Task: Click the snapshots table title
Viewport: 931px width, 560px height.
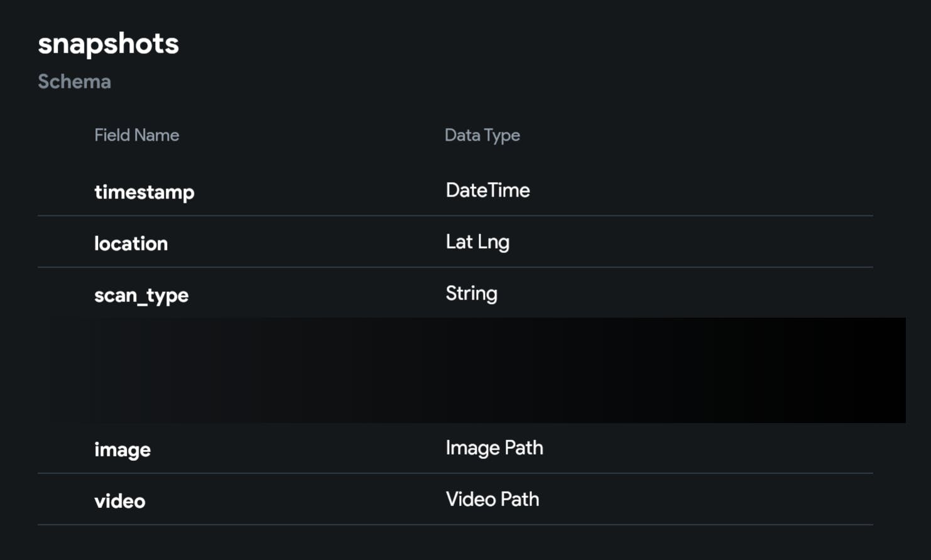Action: point(108,44)
